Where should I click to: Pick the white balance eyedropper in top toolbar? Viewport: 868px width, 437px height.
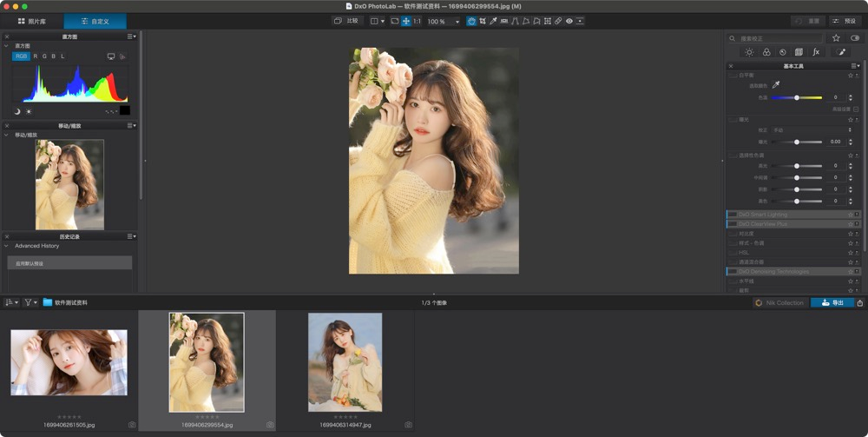tap(493, 21)
